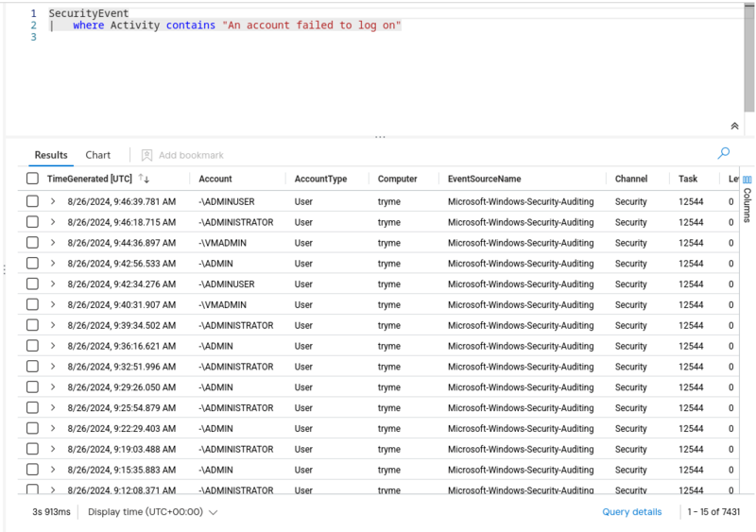The height and width of the screenshot is (532, 756).
Task: Check the row at 9:42:56.533 AM
Action: pos(32,264)
